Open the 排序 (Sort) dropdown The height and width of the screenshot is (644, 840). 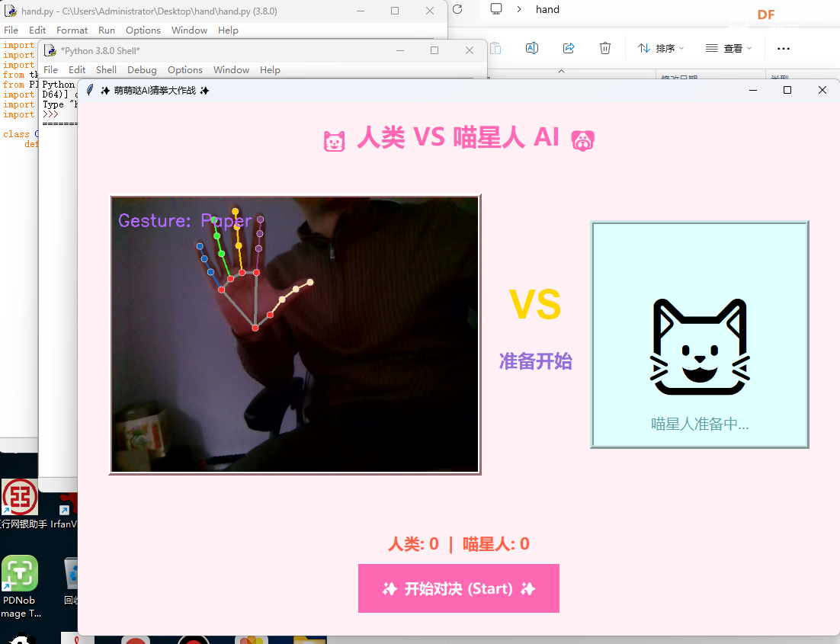click(x=660, y=47)
